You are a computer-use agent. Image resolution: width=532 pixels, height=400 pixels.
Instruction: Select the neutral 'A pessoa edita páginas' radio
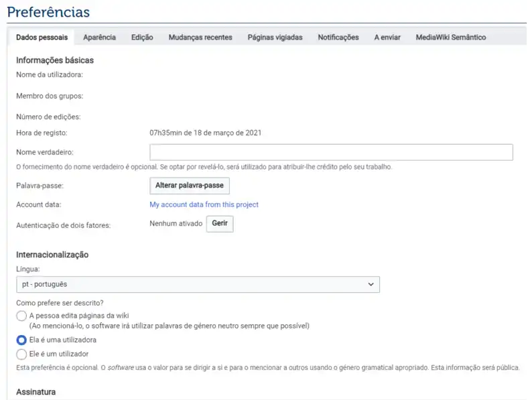click(21, 316)
